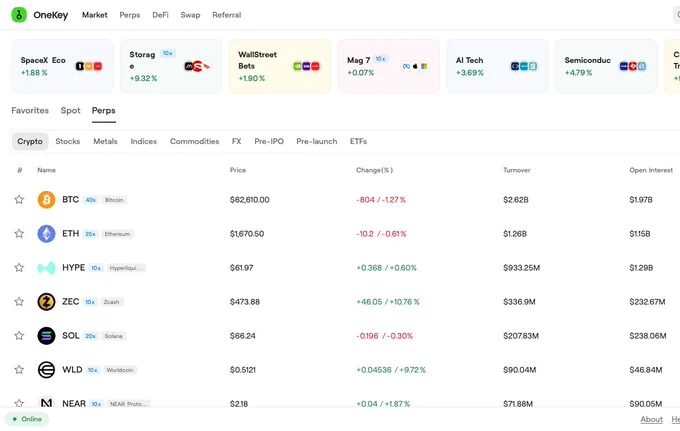The height and width of the screenshot is (431, 680).
Task: Select the Commodities category filter
Action: click(x=194, y=141)
